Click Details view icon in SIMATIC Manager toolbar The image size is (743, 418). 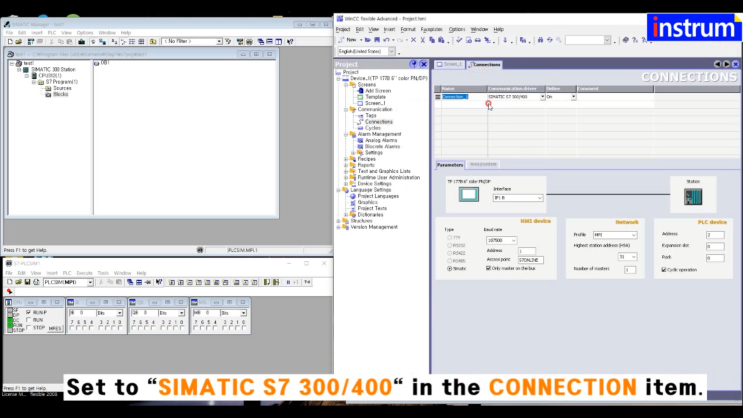[141, 42]
